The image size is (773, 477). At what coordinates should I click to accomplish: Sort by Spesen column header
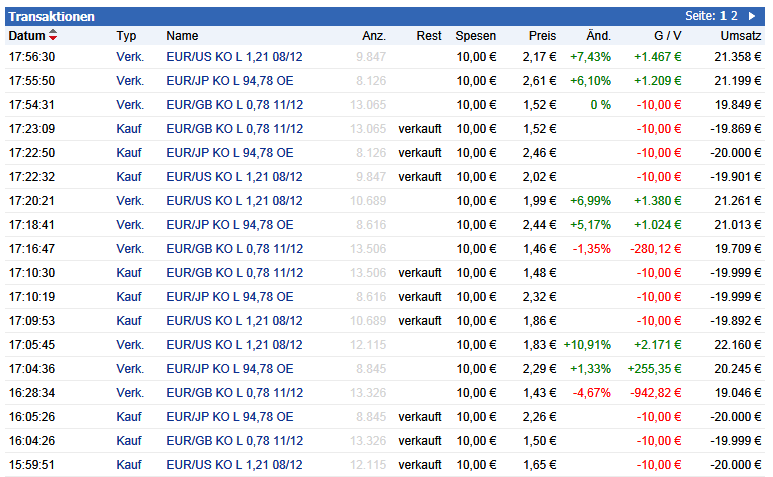click(475, 35)
